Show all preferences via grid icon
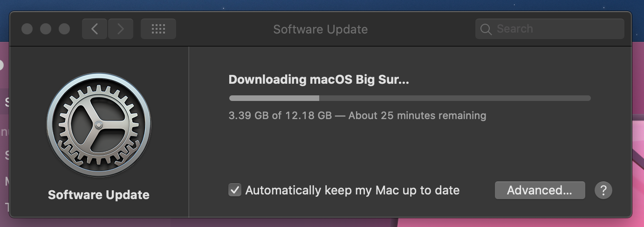This screenshot has width=644, height=227. tap(158, 29)
